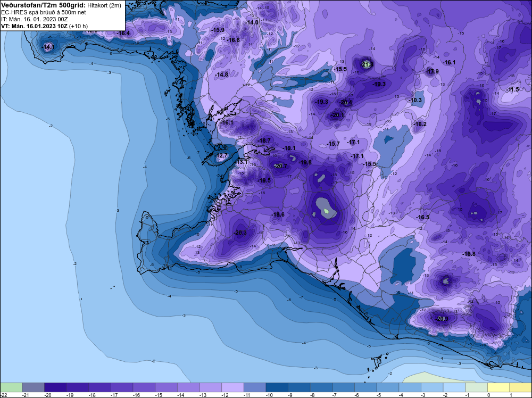Click the yellow 1 legend swatch
Viewport: 532px width, 398px height.
521,387
